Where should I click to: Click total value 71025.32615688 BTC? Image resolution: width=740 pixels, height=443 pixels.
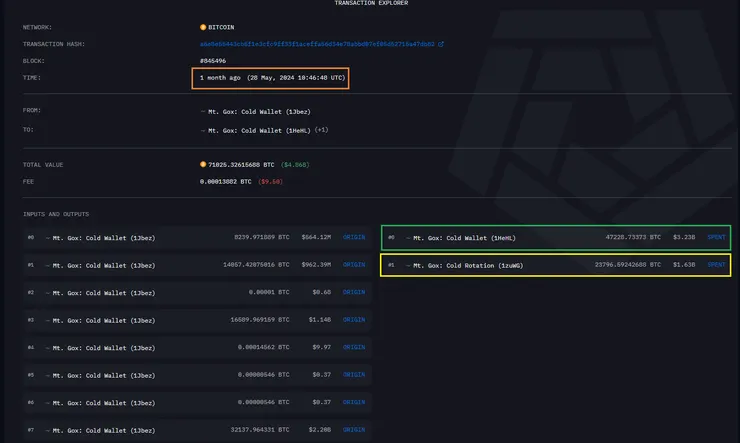point(241,165)
